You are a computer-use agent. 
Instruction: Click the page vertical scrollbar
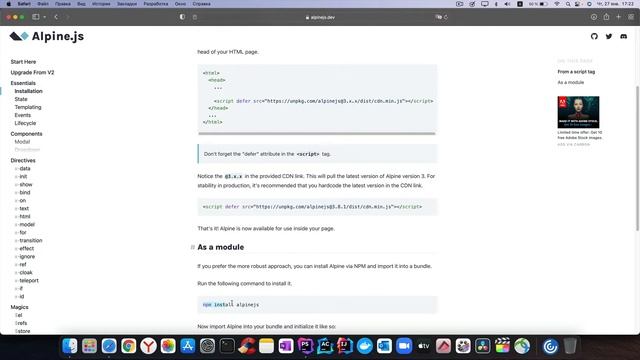tap(637, 158)
